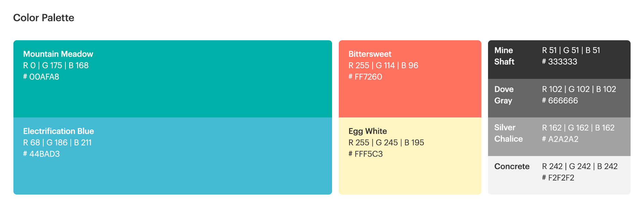Click the FF7260 hex code text
644x208 pixels.
(365, 77)
